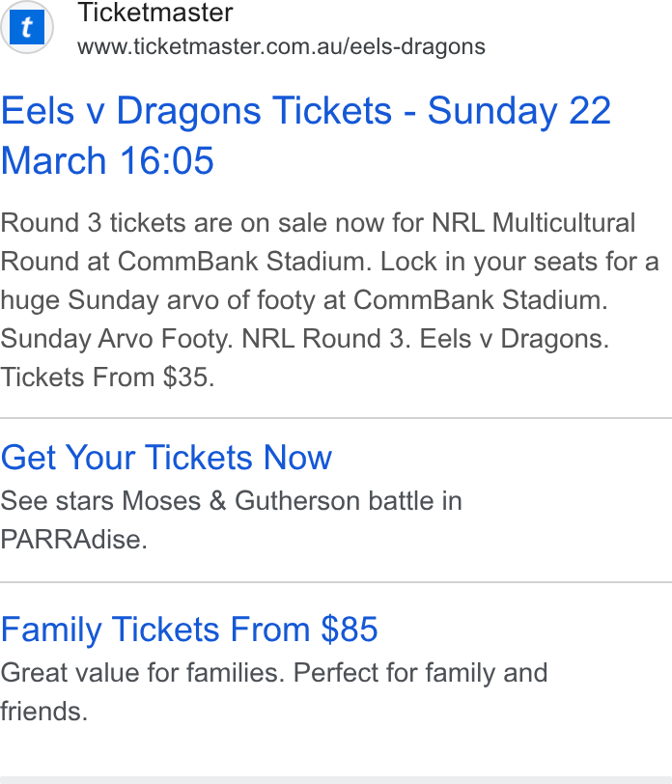
Task: Click the 'Sunday Arvo Footy. NRL Round 3' line
Action: (305, 339)
